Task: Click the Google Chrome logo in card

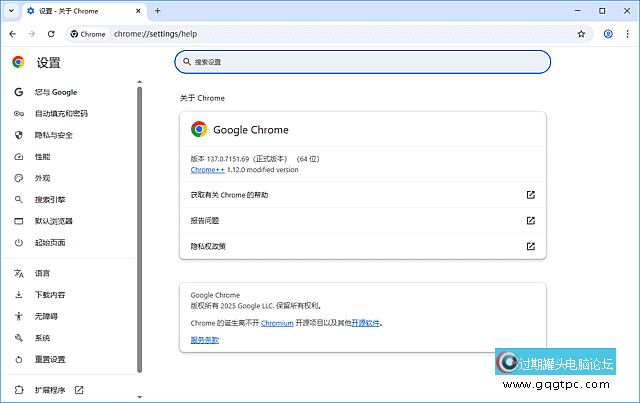Action: coord(199,129)
